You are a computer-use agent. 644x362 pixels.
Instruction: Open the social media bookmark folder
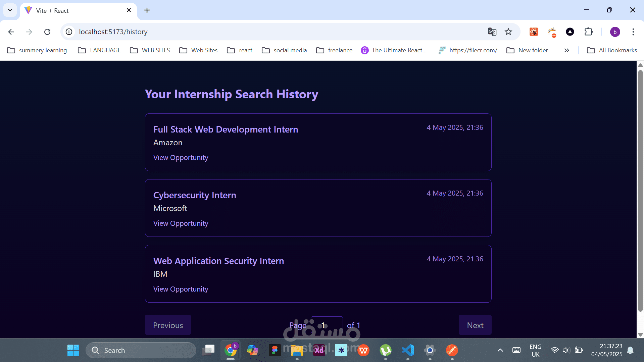(x=284, y=50)
